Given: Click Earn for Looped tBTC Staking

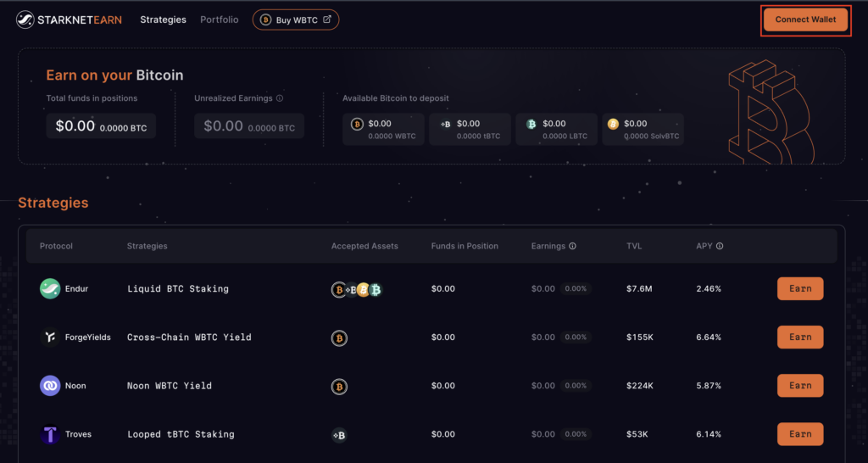Looking at the screenshot, I should coord(799,434).
